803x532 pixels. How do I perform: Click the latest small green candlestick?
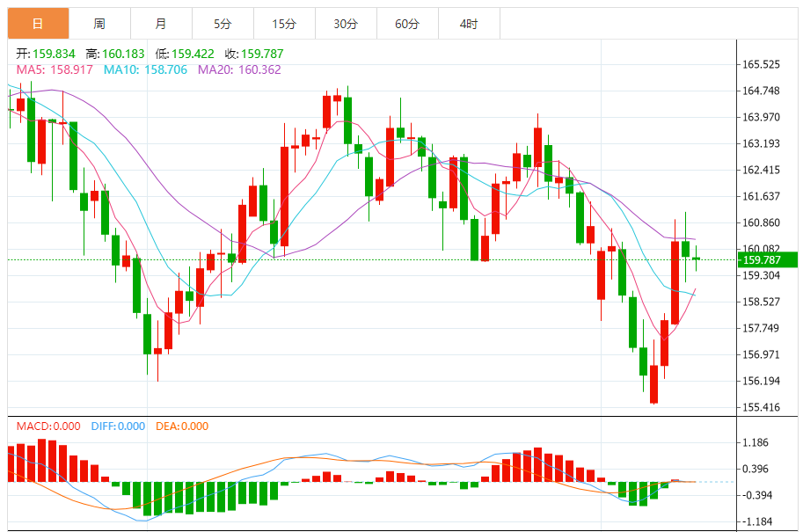click(x=696, y=259)
